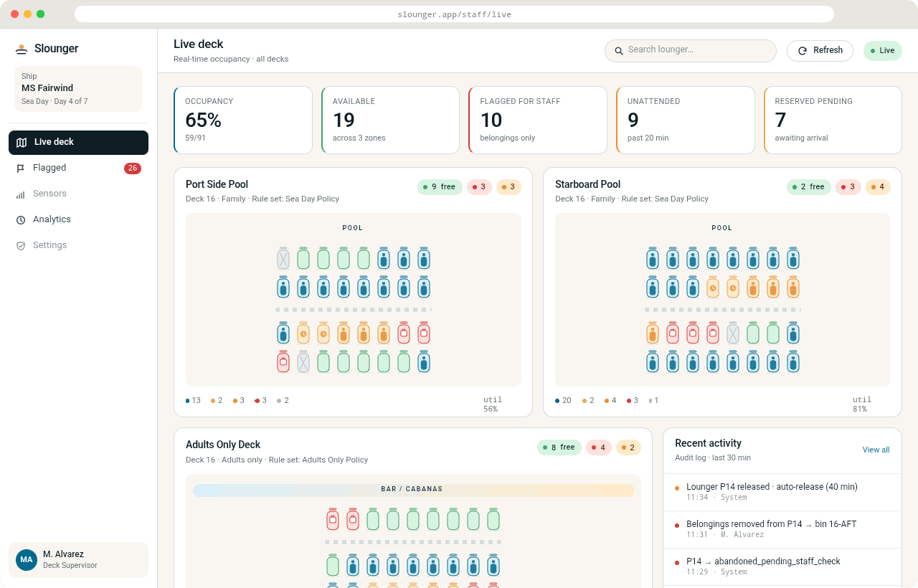Click the address bar showing slounger.app/staff/live
The image size is (918, 588).
point(454,14)
